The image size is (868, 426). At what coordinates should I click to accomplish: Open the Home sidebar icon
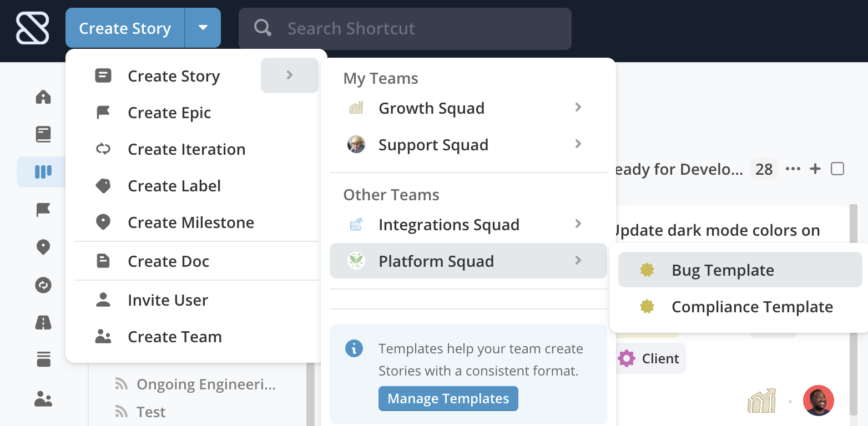pyautogui.click(x=43, y=97)
